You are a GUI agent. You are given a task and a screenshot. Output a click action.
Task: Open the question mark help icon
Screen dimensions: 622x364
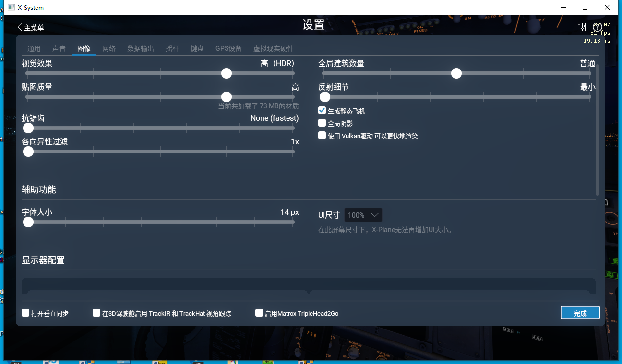[598, 27]
